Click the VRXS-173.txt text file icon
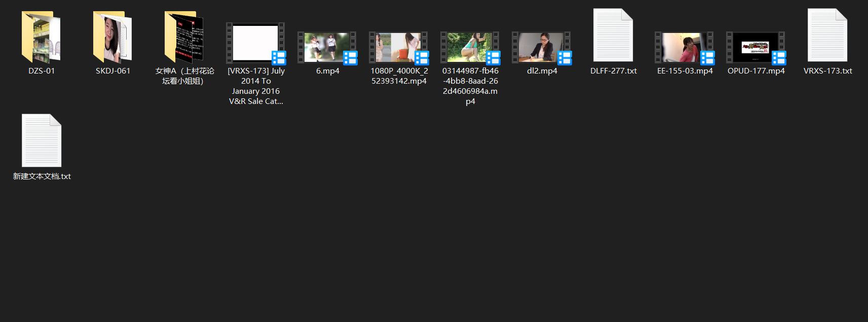 pyautogui.click(x=827, y=35)
